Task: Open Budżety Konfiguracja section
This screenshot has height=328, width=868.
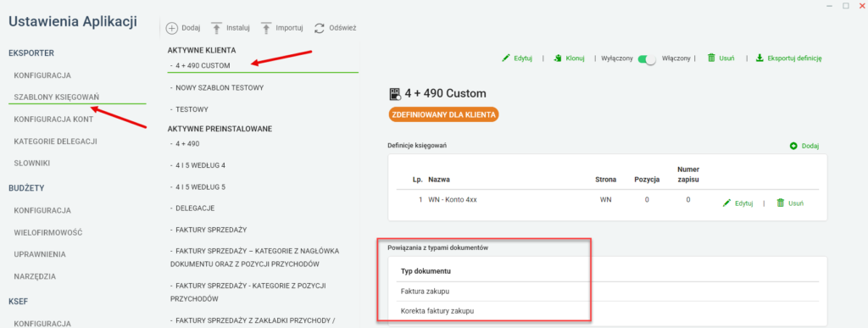Action: [42, 210]
